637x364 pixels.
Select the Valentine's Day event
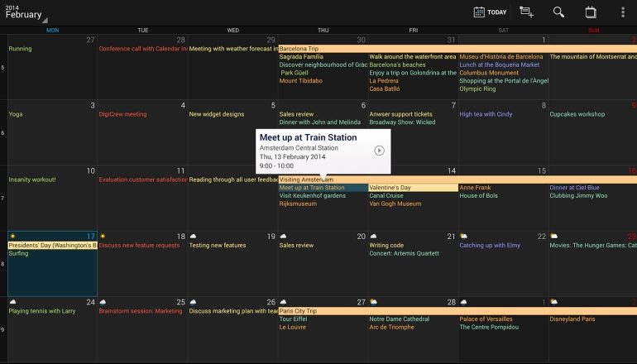(412, 188)
